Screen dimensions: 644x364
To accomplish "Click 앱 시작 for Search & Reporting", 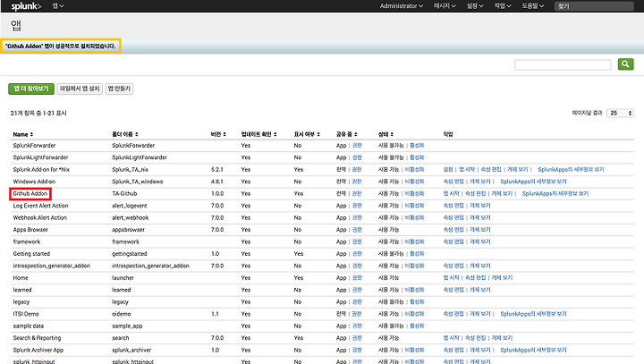I will [x=451, y=338].
